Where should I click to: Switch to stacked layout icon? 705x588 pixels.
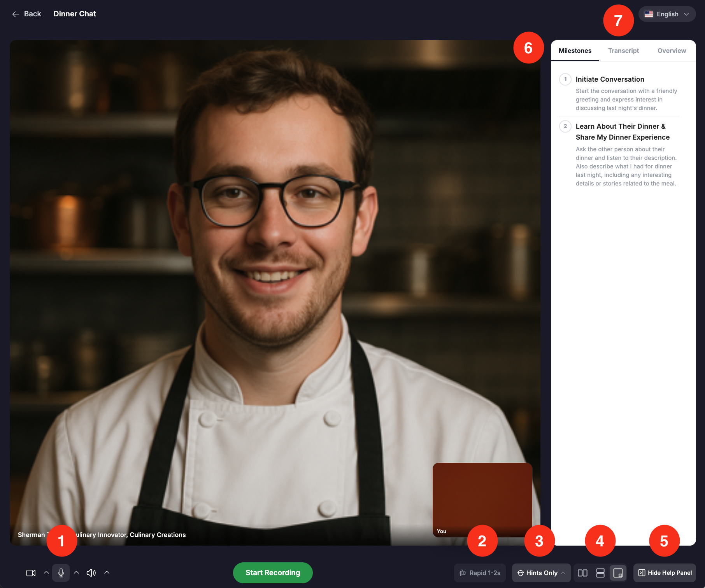[x=600, y=573]
